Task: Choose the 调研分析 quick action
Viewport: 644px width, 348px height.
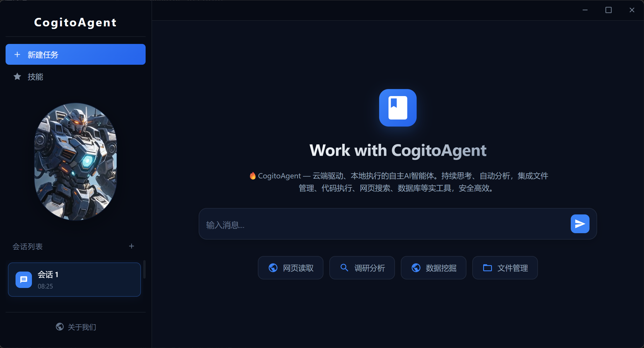Action: tap(362, 268)
